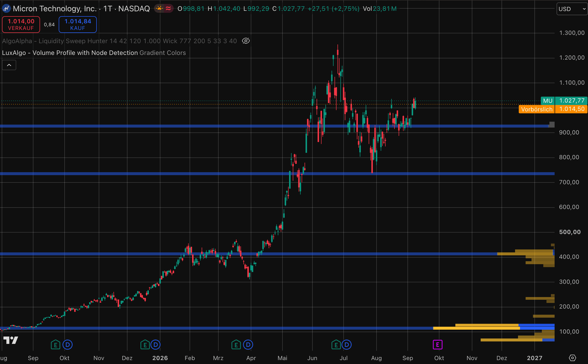Screen dimensions: 588x364
Task: Click the 1.300,00 price axis label
Action: click(x=572, y=33)
